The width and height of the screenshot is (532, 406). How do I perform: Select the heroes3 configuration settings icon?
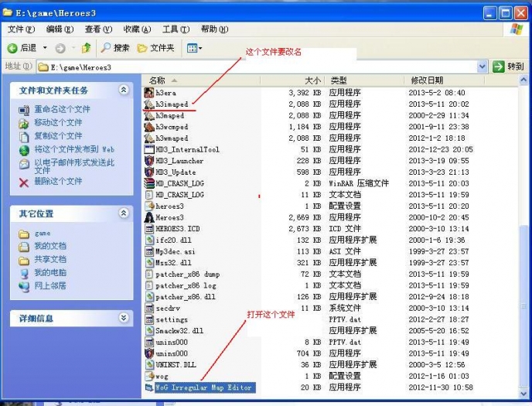tap(149, 206)
